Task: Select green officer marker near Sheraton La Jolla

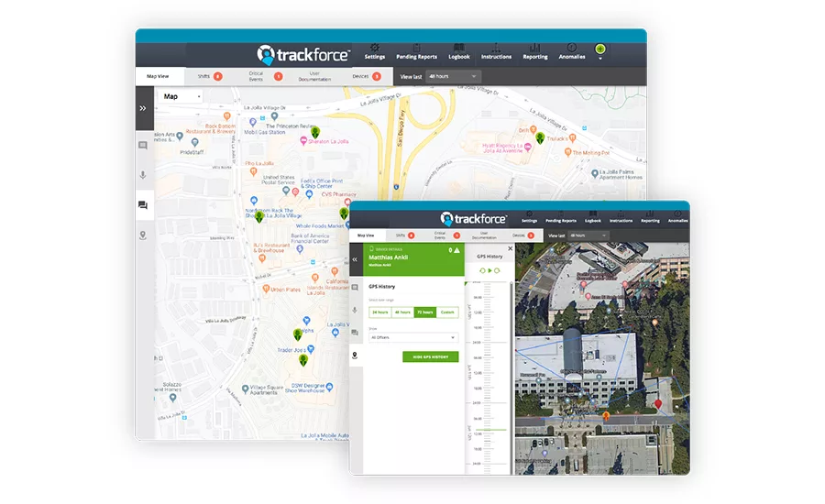Action: 315,132
